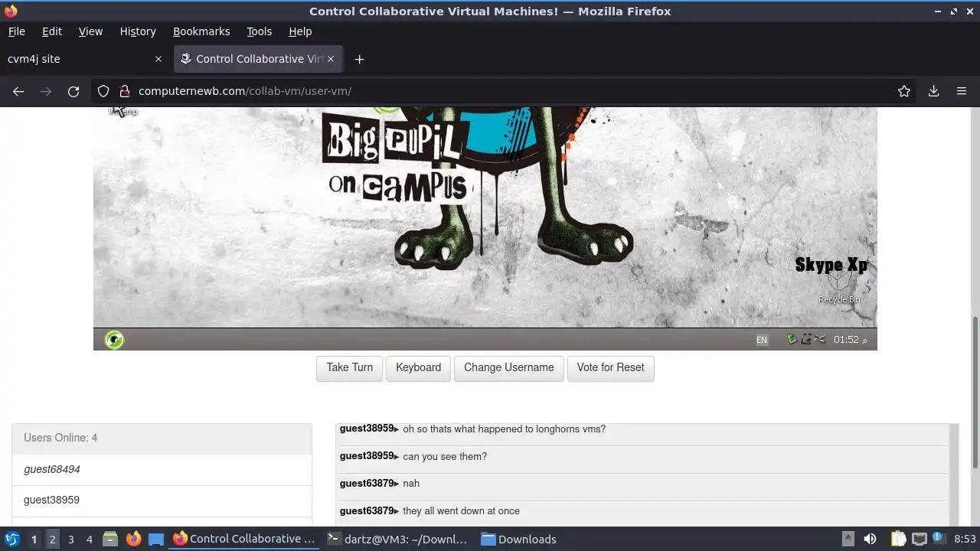This screenshot has width=980, height=551.
Task: Open the volume speaker icon in system tray
Action: click(x=870, y=539)
